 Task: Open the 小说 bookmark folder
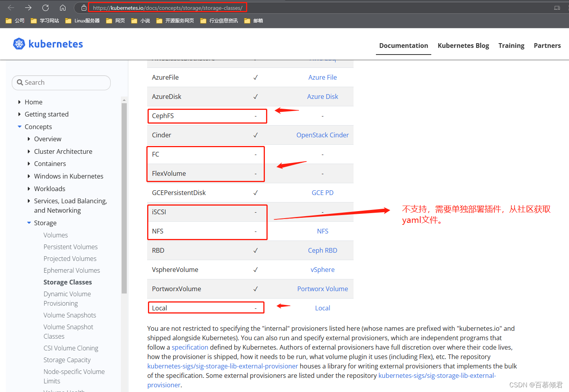140,21
